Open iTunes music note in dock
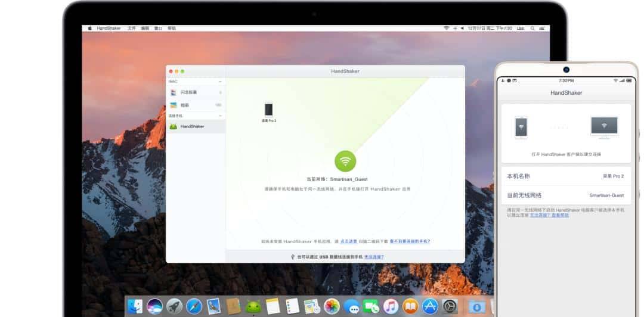This screenshot has height=317, width=644. pyautogui.click(x=391, y=306)
